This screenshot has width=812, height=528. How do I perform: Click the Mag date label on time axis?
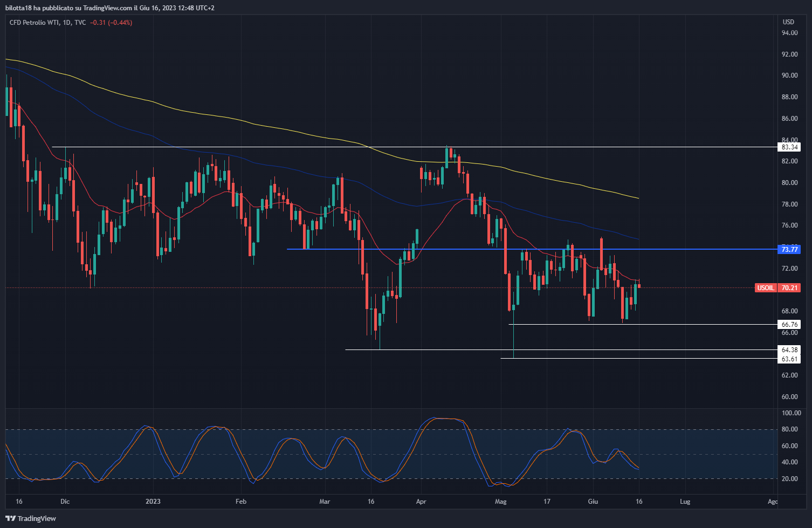point(501,502)
